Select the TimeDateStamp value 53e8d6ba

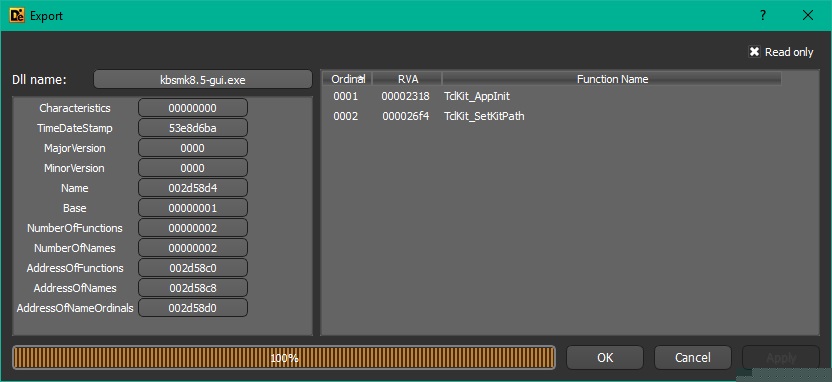click(x=193, y=128)
